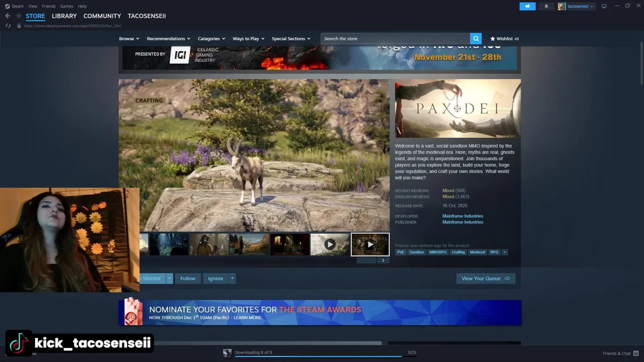The image size is (644, 362).
Task: Expand the Ways to Play dropdown
Action: click(249, 39)
